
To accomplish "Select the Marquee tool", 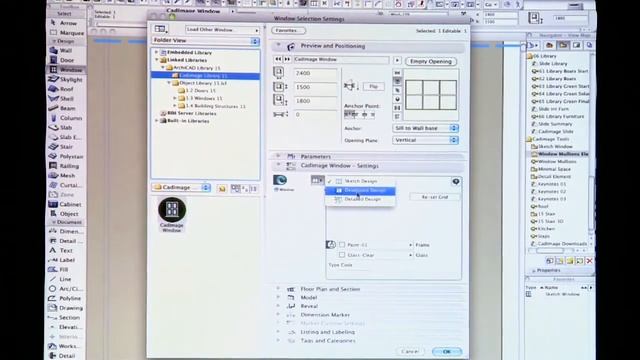I will [67, 33].
